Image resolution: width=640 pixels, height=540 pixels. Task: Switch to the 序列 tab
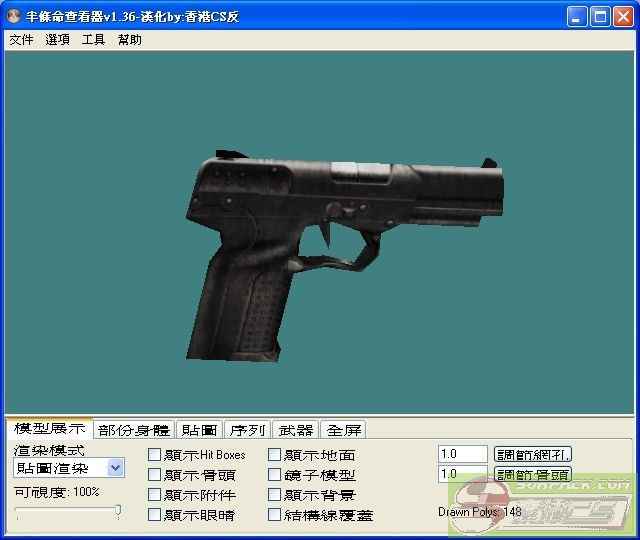(x=247, y=430)
